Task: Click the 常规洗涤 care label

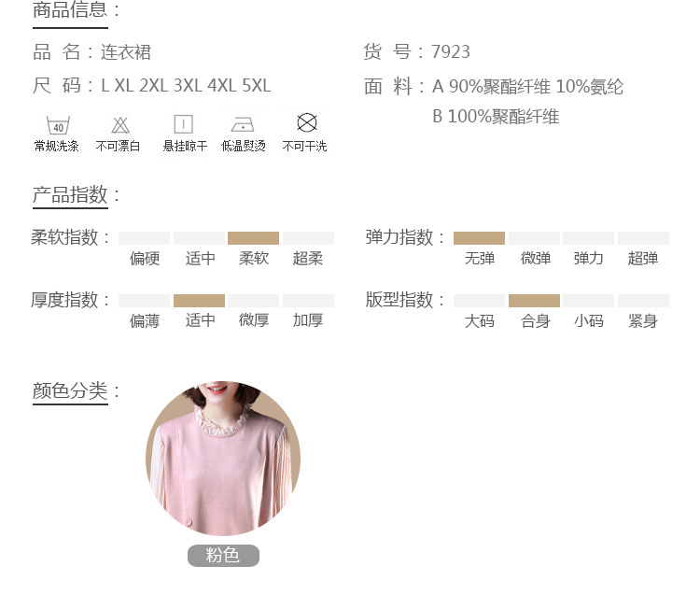Action: (56, 146)
